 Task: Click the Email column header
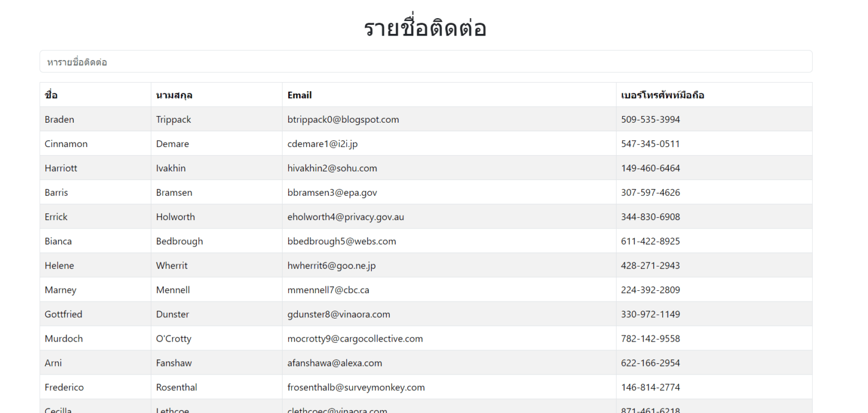click(300, 94)
